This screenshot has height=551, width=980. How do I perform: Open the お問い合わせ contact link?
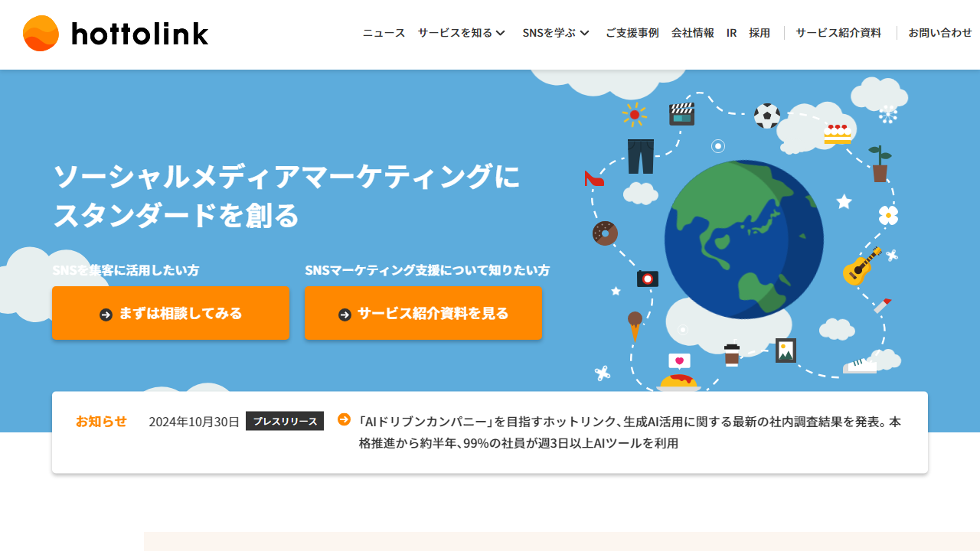(939, 33)
